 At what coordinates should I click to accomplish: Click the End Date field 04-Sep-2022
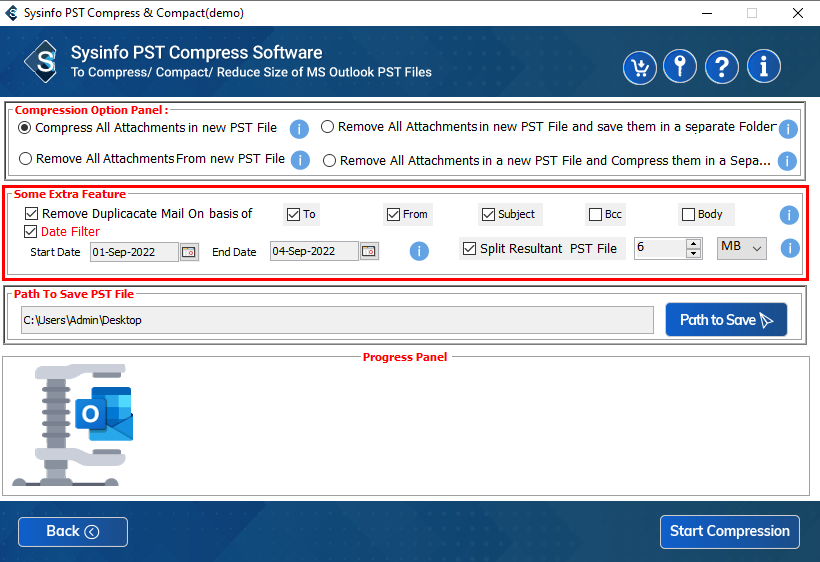314,251
